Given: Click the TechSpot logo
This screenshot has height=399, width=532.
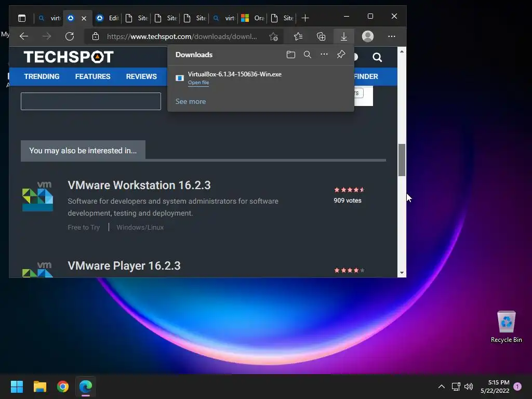Looking at the screenshot, I should click(x=69, y=57).
